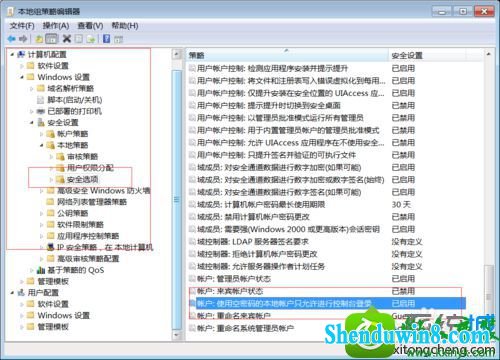Select policy 域控制器: 拒绝计算机帐户密码更改
Image resolution: width=500 pixels, height=360 pixels.
[x=253, y=254]
